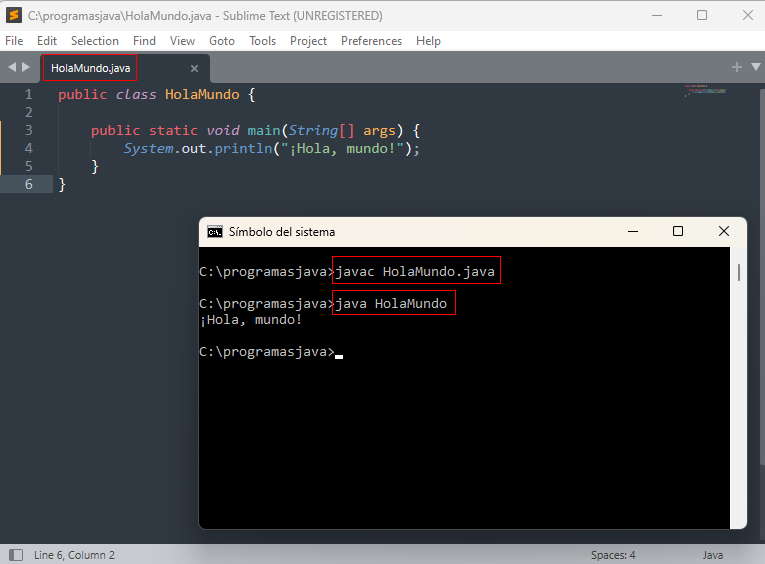
Task: Maximize the Sublime Text window
Action: pyautogui.click(x=702, y=15)
